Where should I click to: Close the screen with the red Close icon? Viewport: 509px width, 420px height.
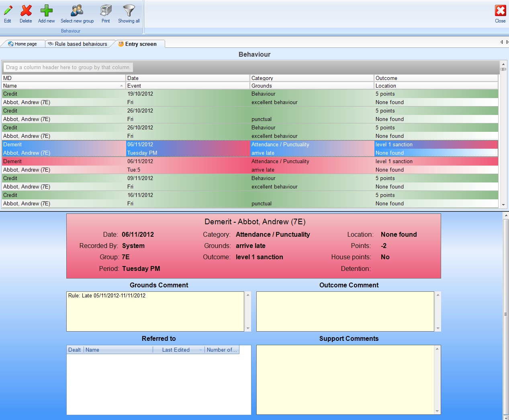[500, 10]
